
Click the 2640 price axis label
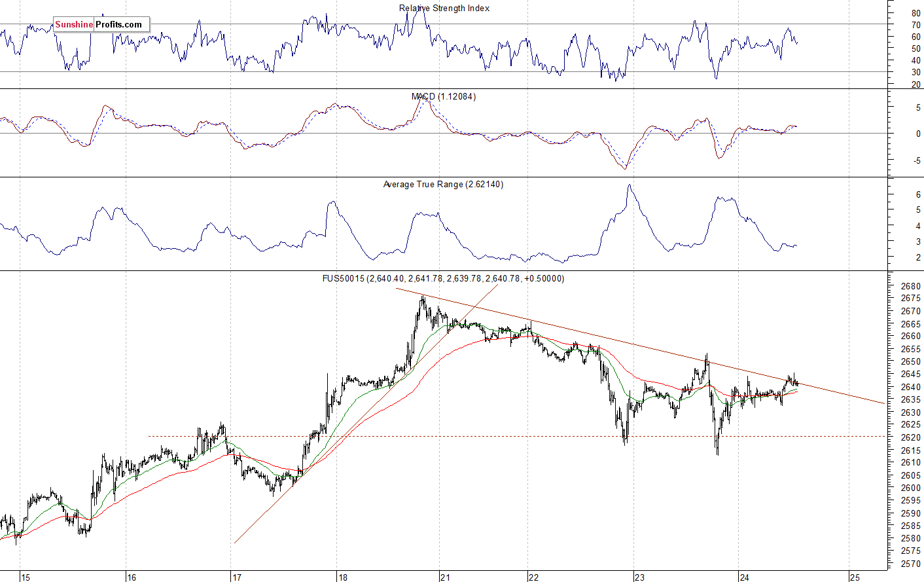point(911,387)
